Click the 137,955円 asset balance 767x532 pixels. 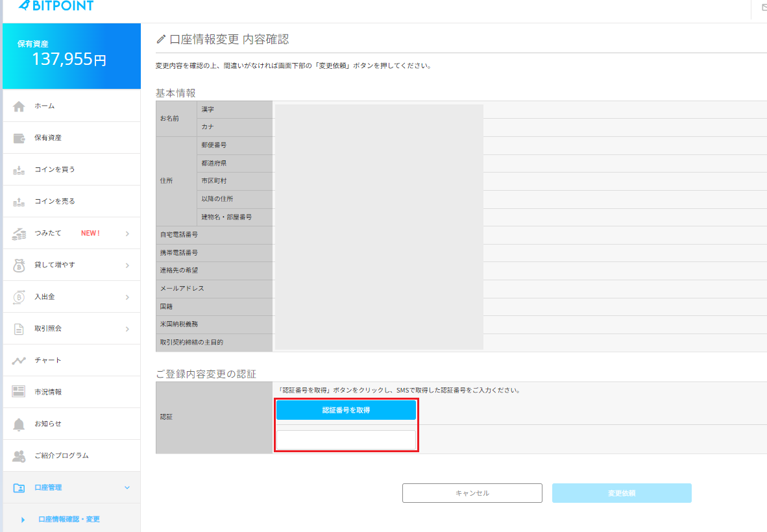click(69, 59)
